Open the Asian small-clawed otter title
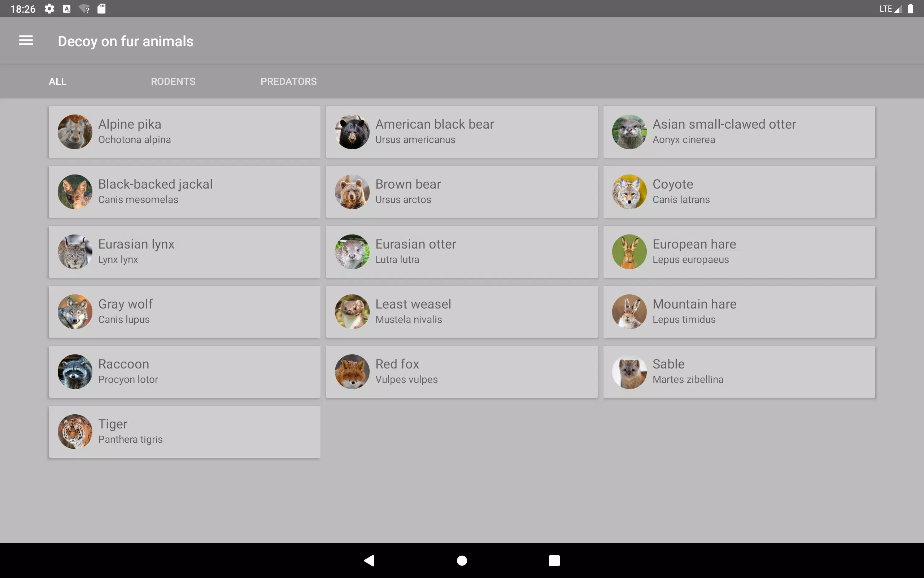924x578 pixels. pos(724,124)
